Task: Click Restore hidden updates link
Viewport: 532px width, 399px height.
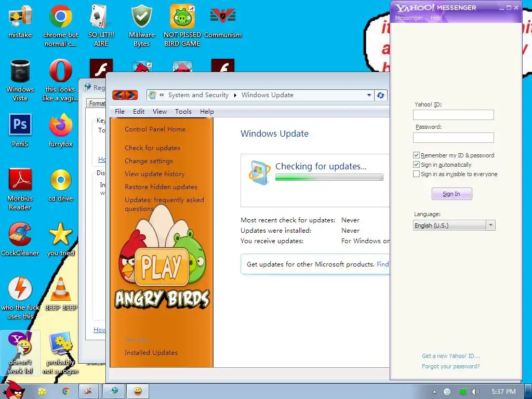Action: point(161,187)
